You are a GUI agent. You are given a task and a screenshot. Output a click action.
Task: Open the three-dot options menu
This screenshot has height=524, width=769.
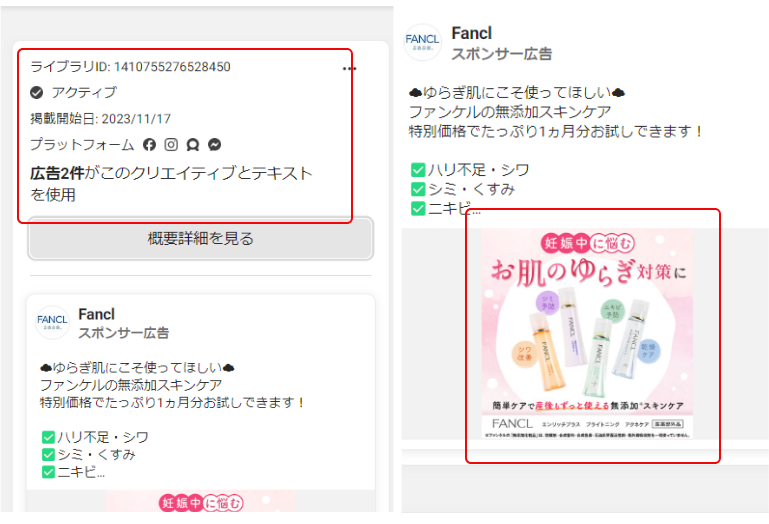pyautogui.click(x=349, y=68)
